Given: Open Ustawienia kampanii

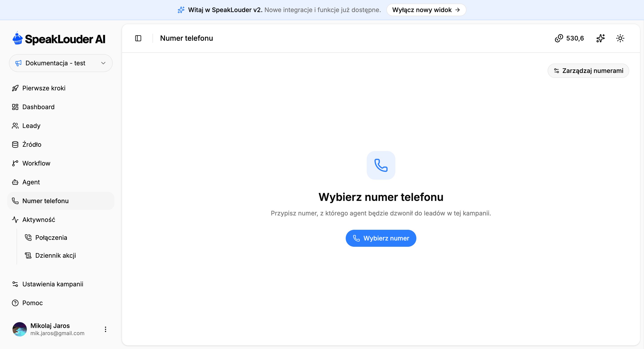Looking at the screenshot, I should 61,284.
